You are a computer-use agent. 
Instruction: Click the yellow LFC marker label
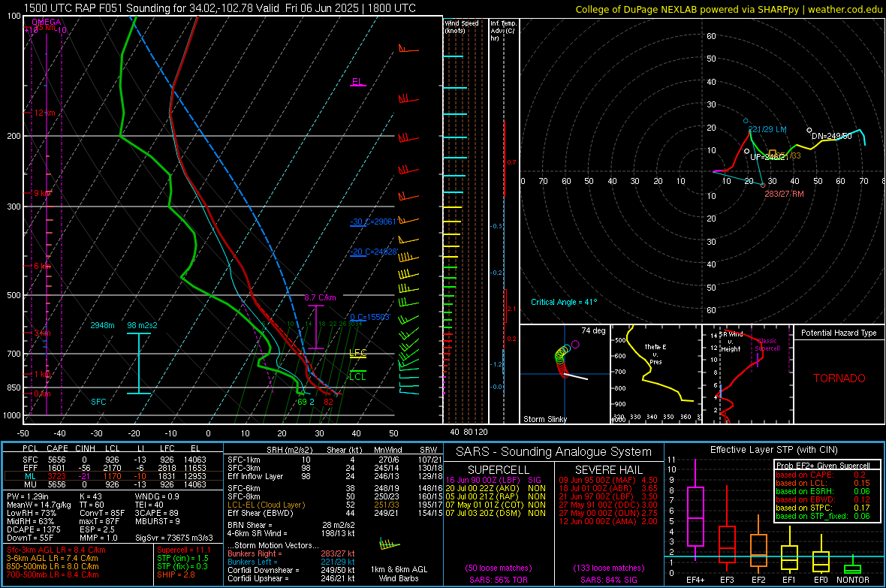(x=357, y=353)
